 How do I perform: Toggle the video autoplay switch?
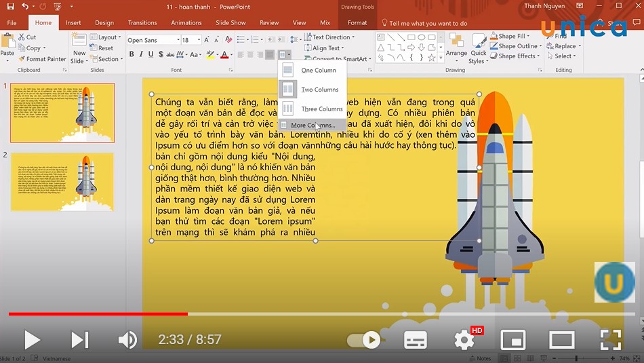tap(365, 339)
